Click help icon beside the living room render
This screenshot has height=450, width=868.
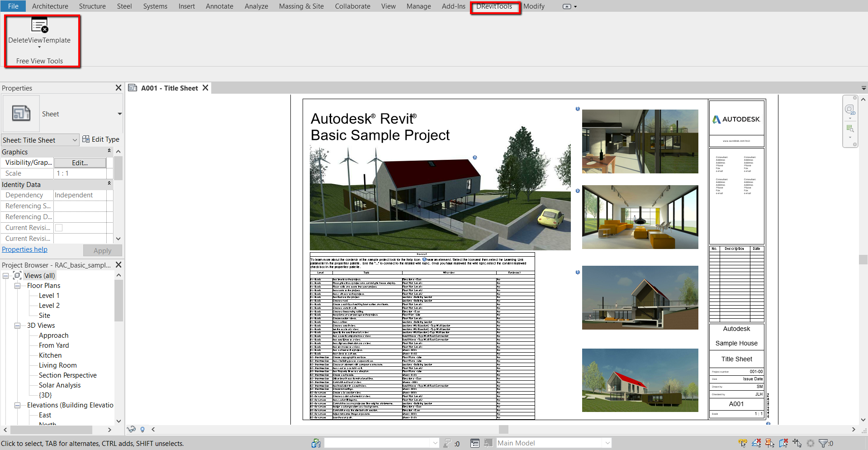point(578,191)
